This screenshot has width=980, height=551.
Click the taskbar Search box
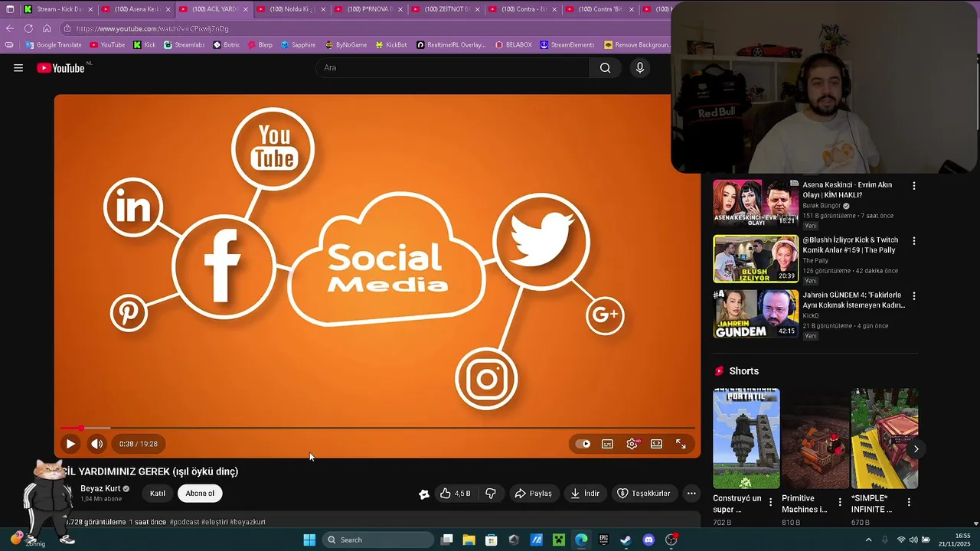point(378,540)
